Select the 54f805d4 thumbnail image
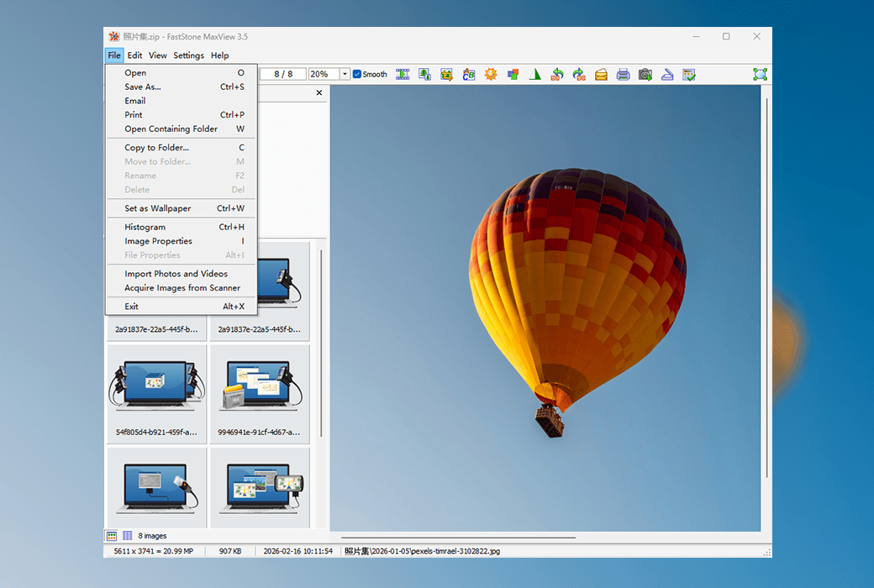 click(156, 382)
